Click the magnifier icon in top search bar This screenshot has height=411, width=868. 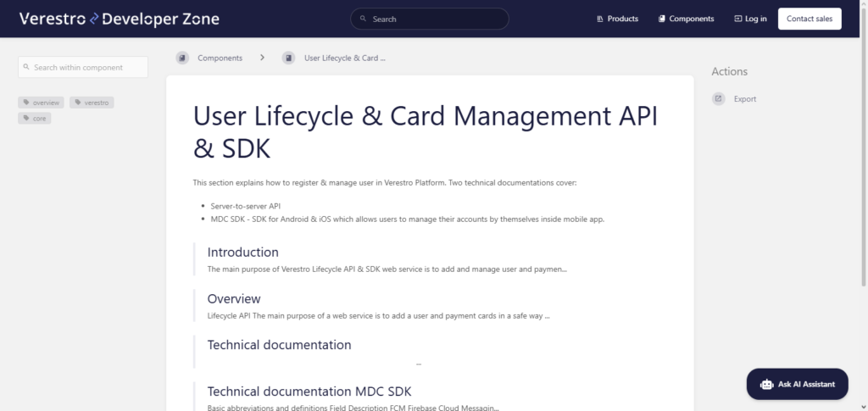point(363,19)
